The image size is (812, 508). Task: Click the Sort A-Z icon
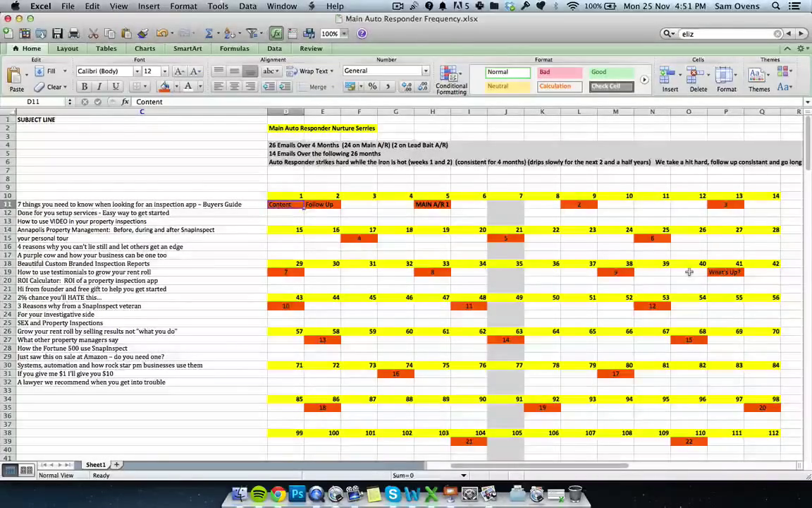pyautogui.click(x=229, y=34)
